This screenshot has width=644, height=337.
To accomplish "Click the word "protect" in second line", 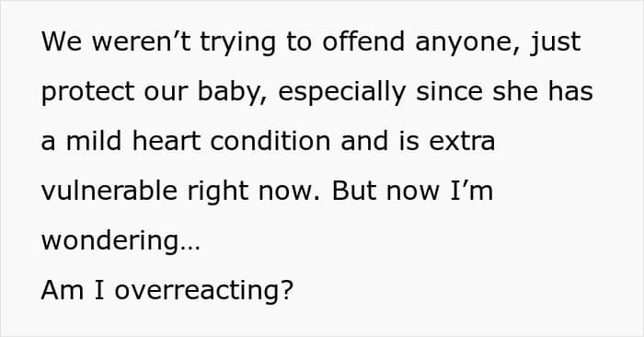I will 88,93.
